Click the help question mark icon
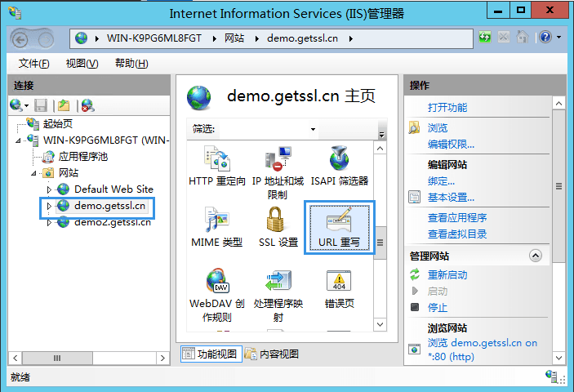Screen dimensions: 574x392 545,37
